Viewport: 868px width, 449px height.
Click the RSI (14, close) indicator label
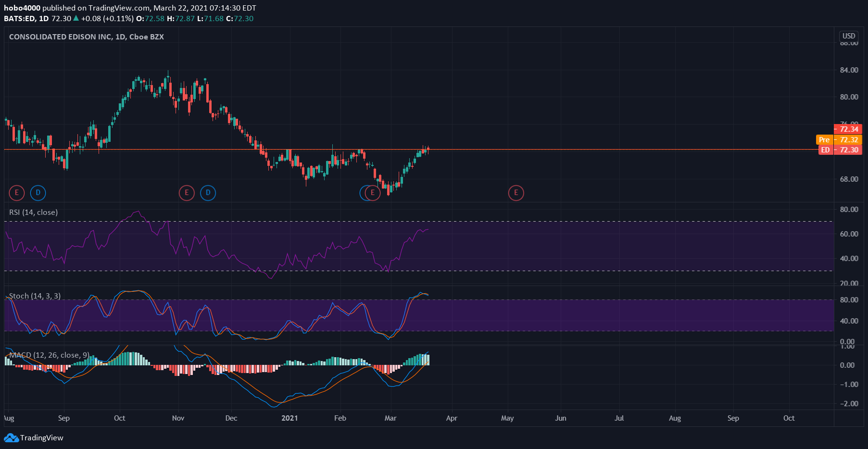pyautogui.click(x=33, y=212)
